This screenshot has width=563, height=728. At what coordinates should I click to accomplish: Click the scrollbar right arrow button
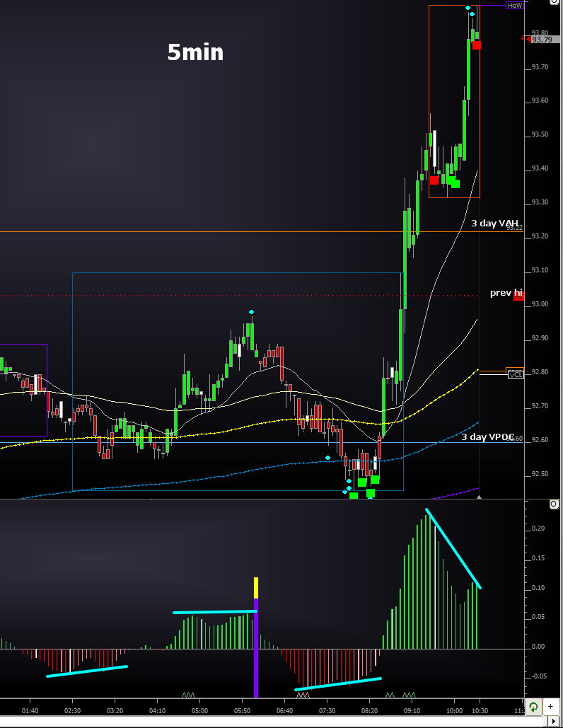coord(553,722)
